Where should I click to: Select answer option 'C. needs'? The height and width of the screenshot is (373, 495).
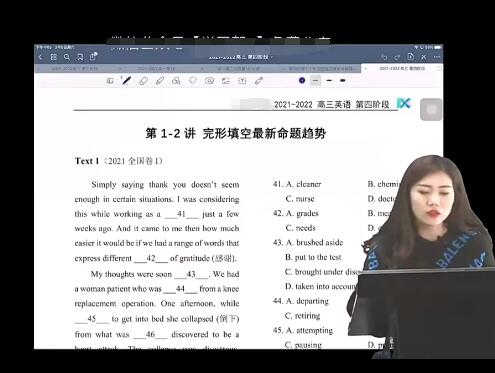click(300, 228)
